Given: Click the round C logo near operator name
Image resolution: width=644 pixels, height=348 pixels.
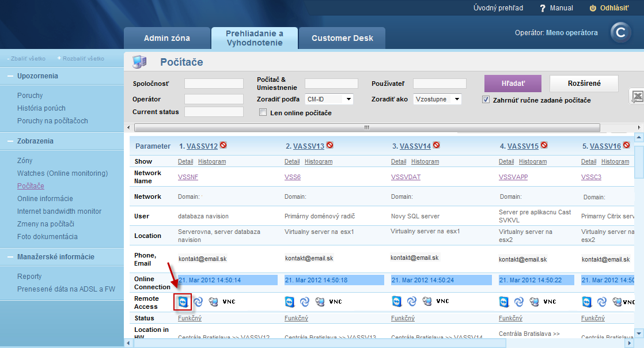Looking at the screenshot, I should 620,32.
